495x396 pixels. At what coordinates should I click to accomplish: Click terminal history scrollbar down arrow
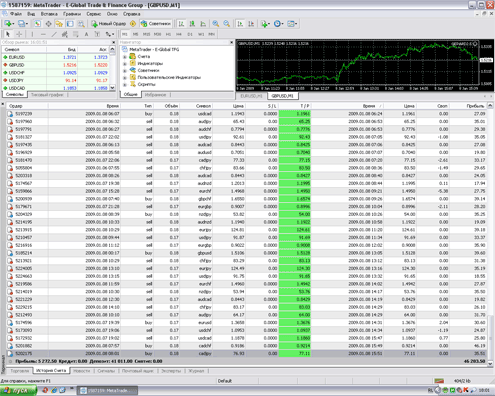[x=490, y=364]
